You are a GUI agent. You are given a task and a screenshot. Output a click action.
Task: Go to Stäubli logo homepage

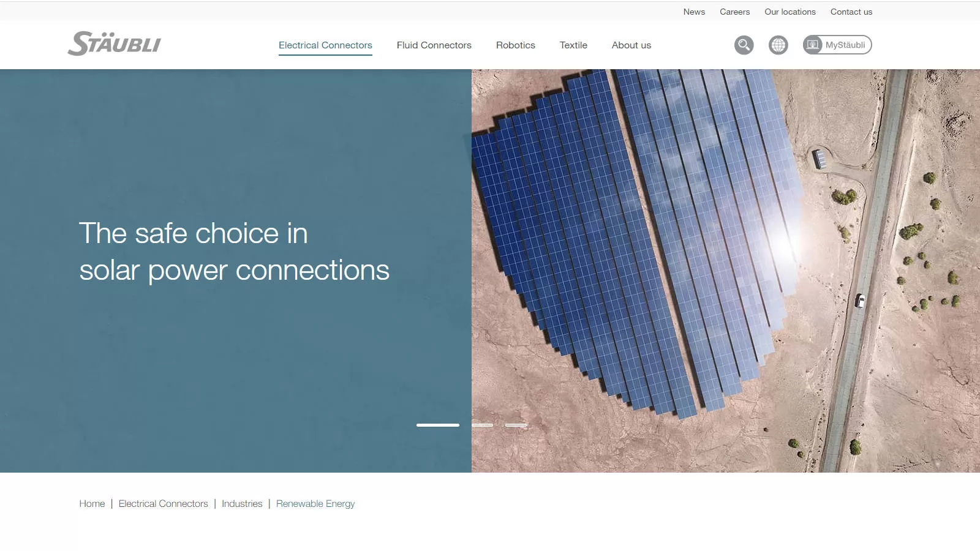pyautogui.click(x=114, y=43)
